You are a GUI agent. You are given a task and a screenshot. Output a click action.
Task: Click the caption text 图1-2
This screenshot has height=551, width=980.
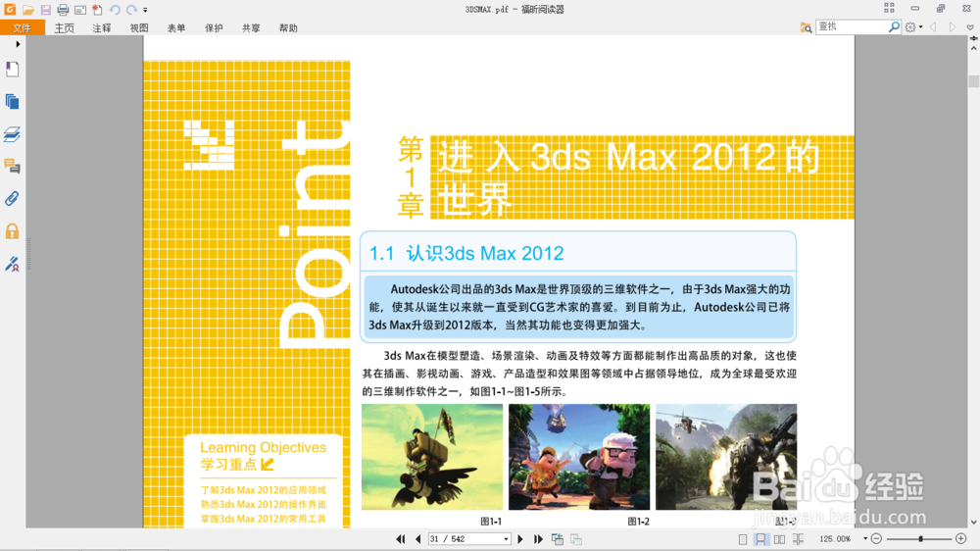[x=638, y=521]
